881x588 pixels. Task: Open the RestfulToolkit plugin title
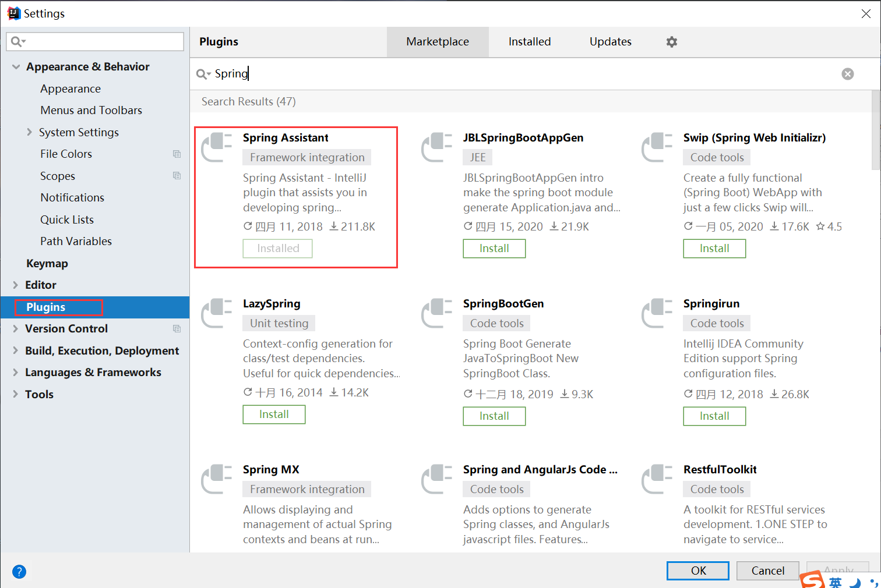[x=720, y=470]
